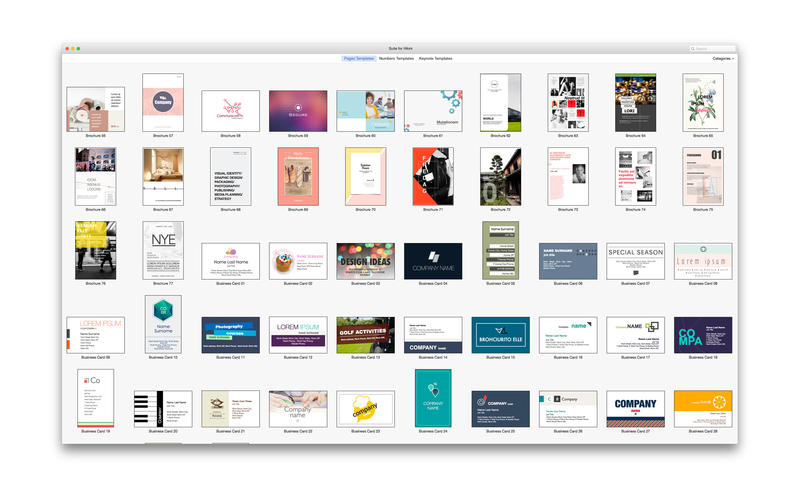Select the COMPA Business Card 18 template

(703, 335)
